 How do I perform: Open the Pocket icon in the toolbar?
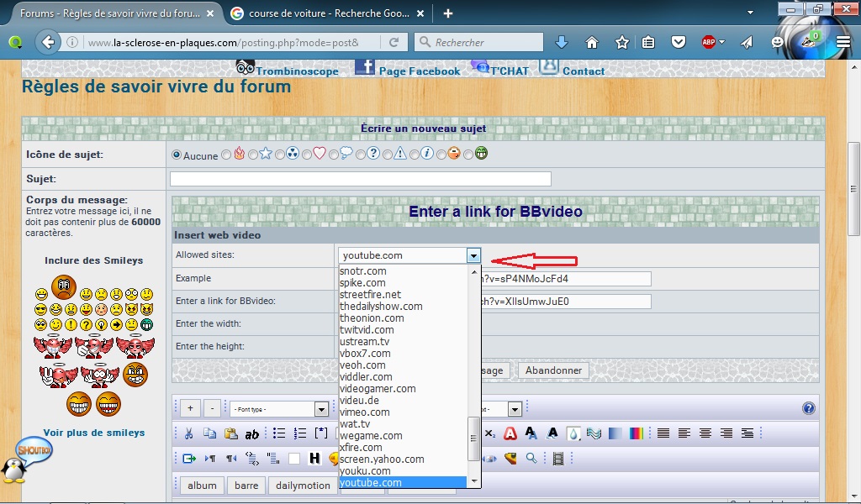pos(679,42)
